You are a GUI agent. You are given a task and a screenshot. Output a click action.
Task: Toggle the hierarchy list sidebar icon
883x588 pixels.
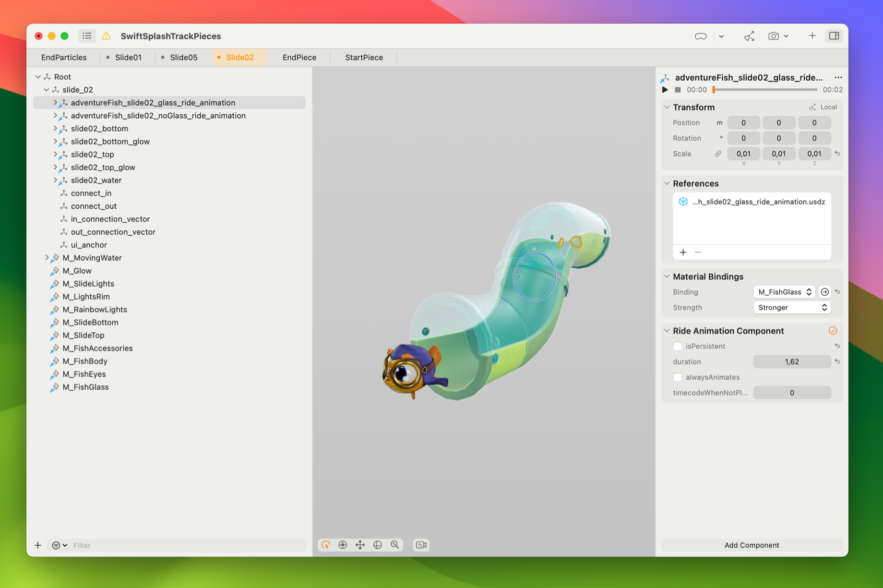87,36
